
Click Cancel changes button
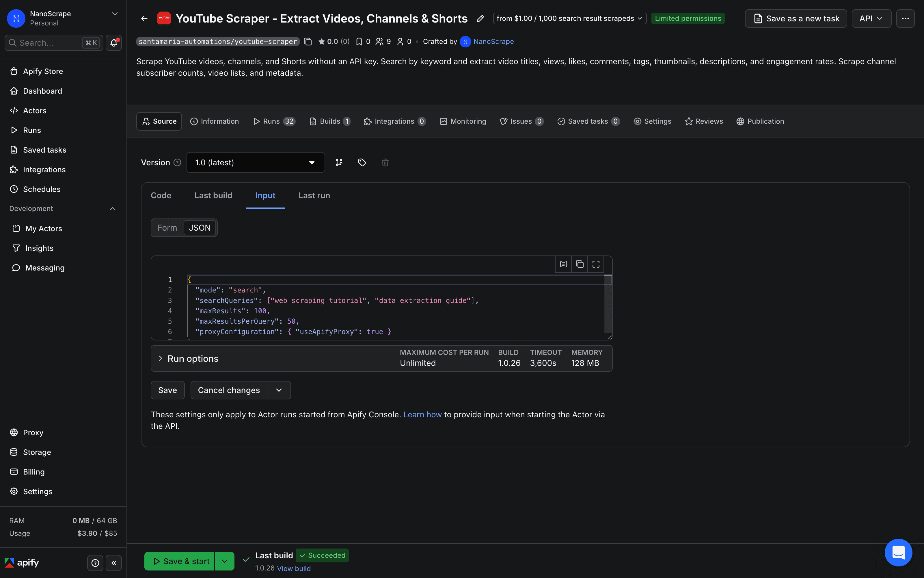point(229,390)
